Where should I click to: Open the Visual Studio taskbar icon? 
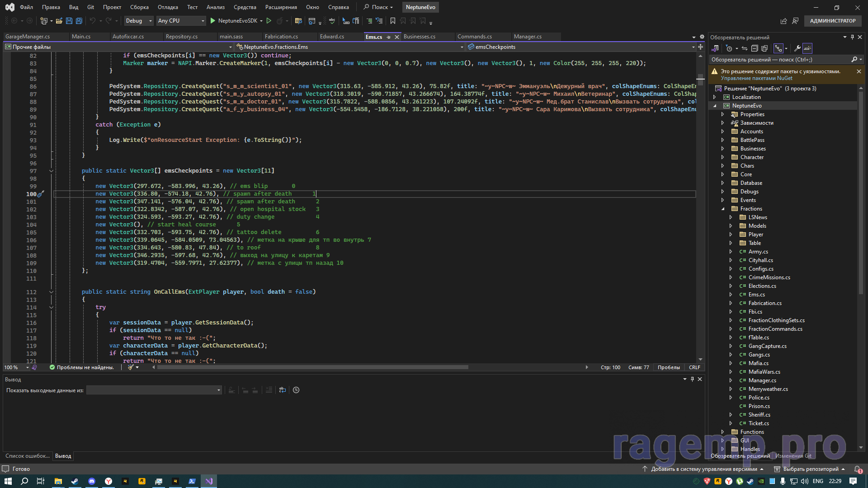[209, 481]
